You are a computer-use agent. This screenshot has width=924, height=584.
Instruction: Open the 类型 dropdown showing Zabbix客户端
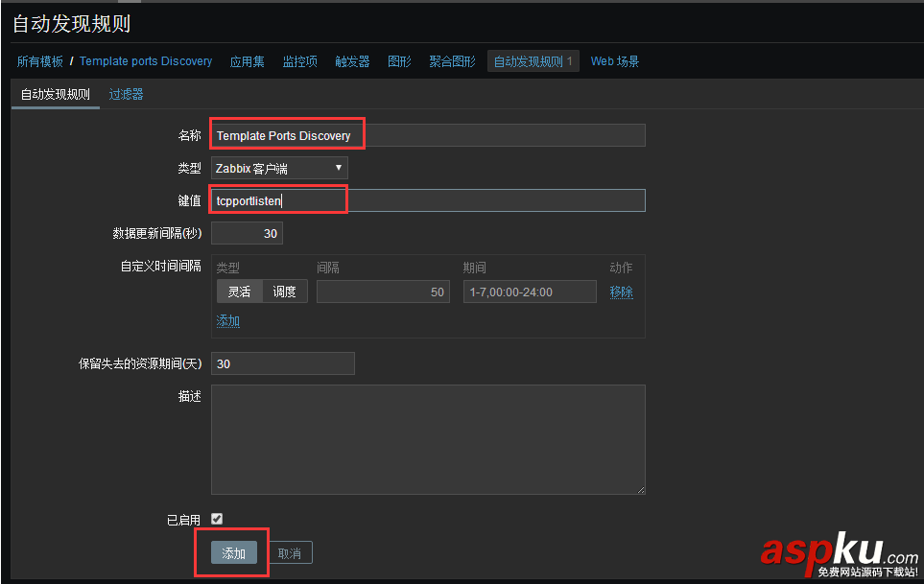coord(279,167)
